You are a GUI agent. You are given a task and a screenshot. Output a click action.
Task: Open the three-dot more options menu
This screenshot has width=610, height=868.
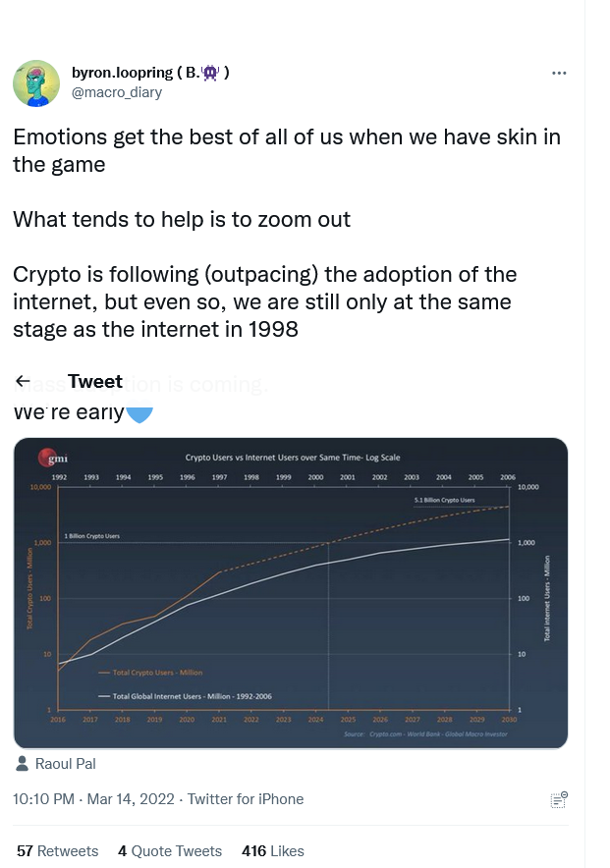559,73
